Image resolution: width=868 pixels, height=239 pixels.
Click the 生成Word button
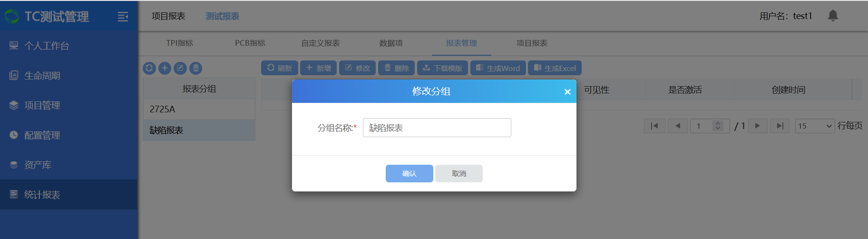(x=498, y=68)
